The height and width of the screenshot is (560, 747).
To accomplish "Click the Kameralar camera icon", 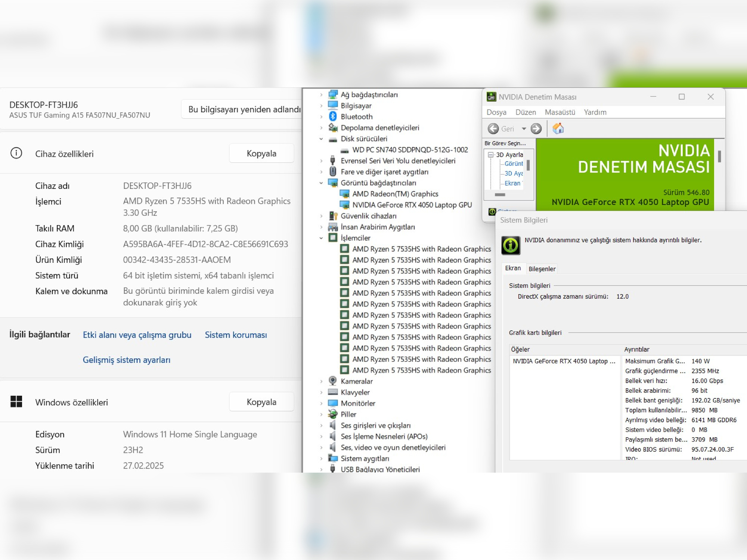I will click(x=333, y=381).
